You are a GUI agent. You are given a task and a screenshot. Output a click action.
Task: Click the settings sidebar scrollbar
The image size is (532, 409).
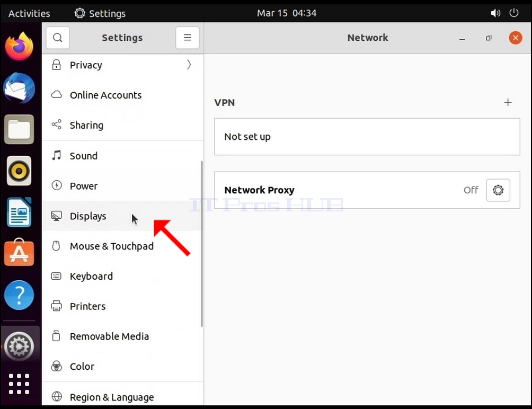201,244
